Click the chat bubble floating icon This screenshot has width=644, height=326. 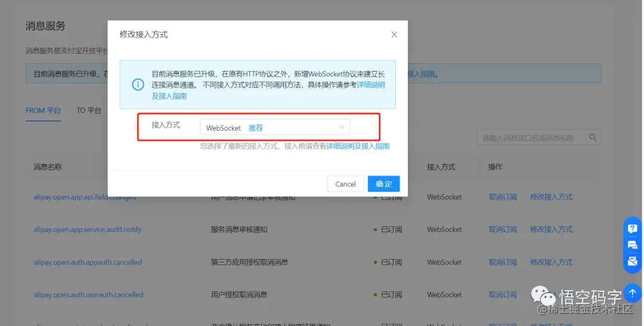tap(633, 245)
